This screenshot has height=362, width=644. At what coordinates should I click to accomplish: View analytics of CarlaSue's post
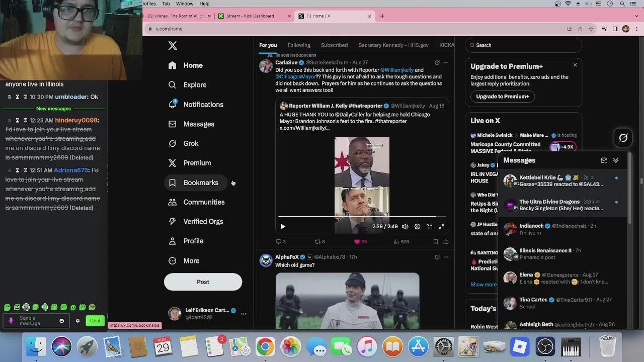click(401, 242)
